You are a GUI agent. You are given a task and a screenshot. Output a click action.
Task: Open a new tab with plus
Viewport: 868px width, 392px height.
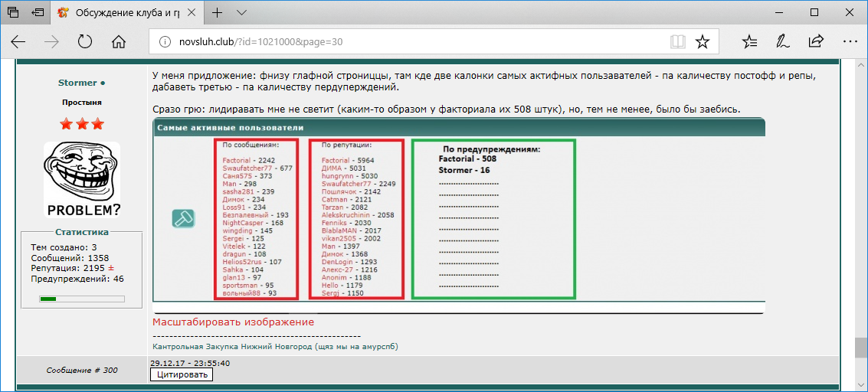tap(218, 13)
